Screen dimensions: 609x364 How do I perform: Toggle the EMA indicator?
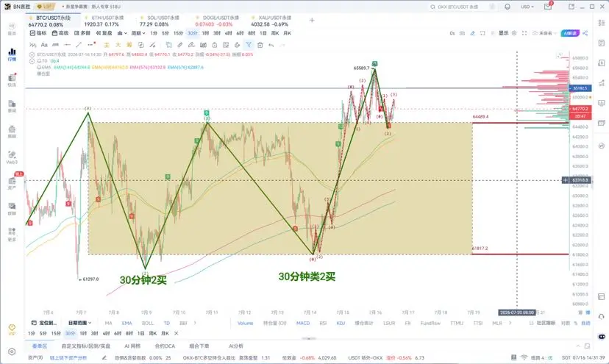[127, 324]
